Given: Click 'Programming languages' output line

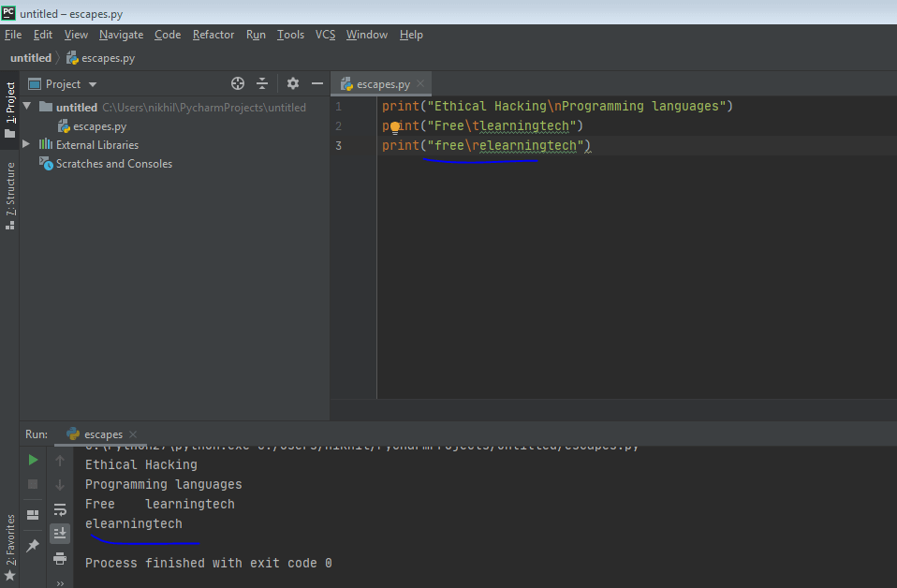Looking at the screenshot, I should [164, 484].
